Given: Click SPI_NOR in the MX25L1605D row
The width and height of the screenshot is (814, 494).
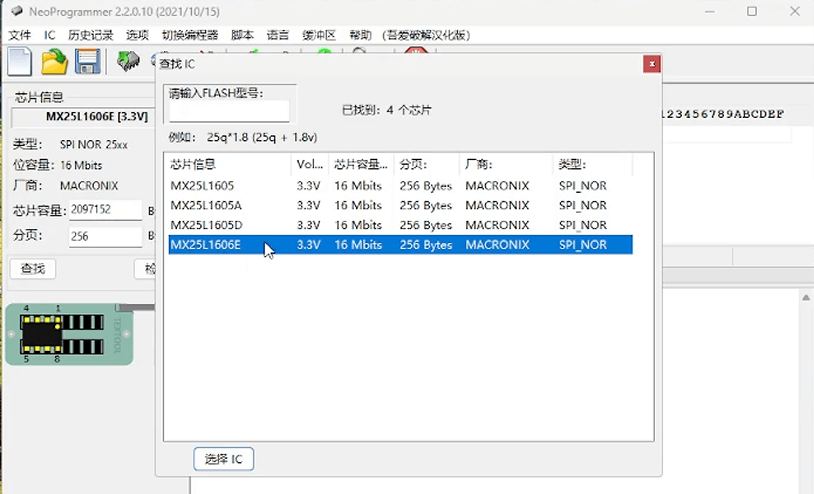Looking at the screenshot, I should (582, 225).
